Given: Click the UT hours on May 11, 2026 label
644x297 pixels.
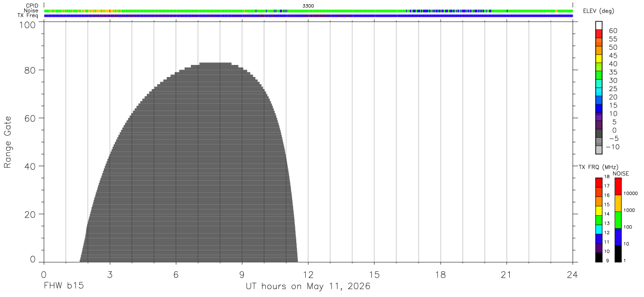Looking at the screenshot, I should pos(308,287).
